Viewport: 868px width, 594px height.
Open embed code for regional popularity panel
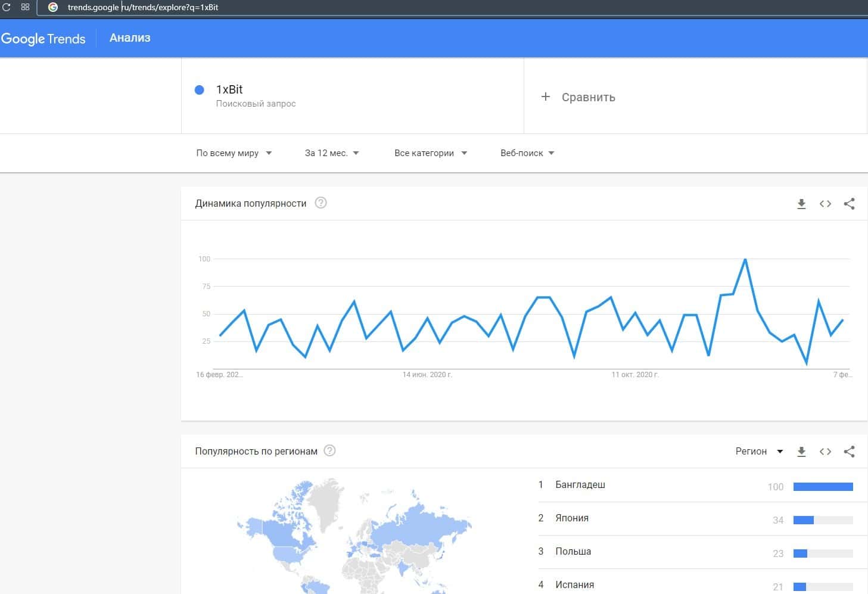click(825, 452)
